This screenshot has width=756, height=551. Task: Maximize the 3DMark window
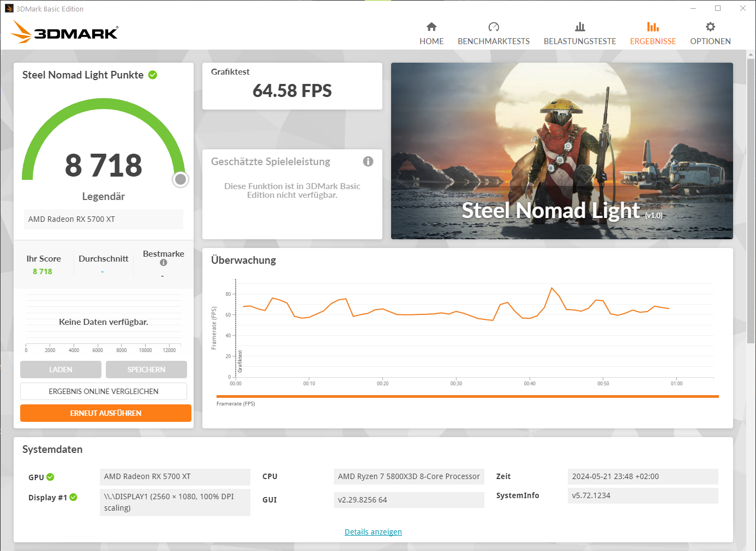tap(718, 8)
